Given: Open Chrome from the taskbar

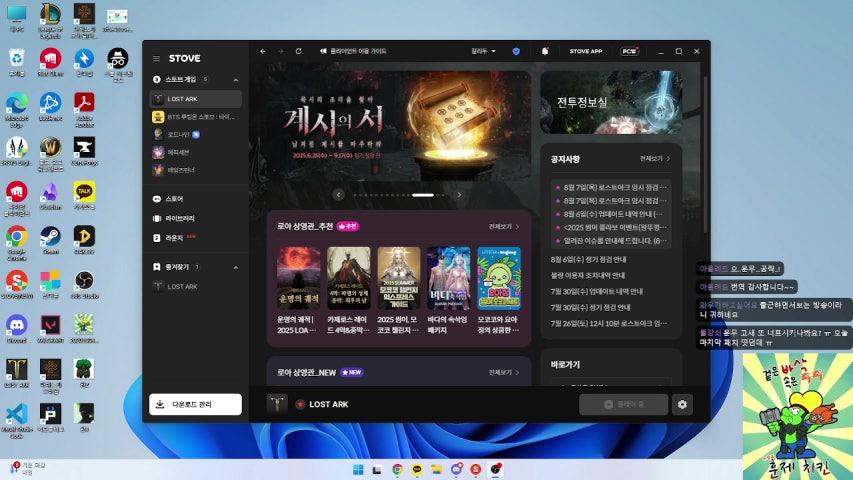Looking at the screenshot, I should coord(398,470).
